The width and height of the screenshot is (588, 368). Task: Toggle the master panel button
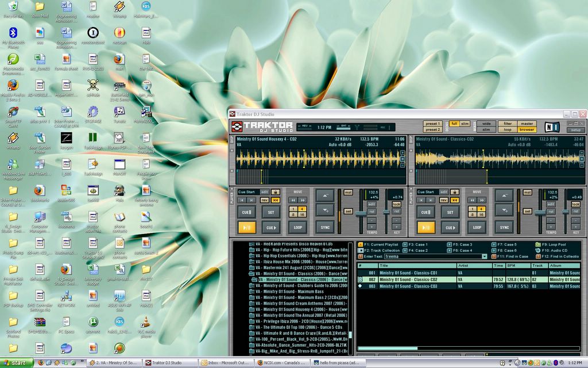[x=527, y=124]
